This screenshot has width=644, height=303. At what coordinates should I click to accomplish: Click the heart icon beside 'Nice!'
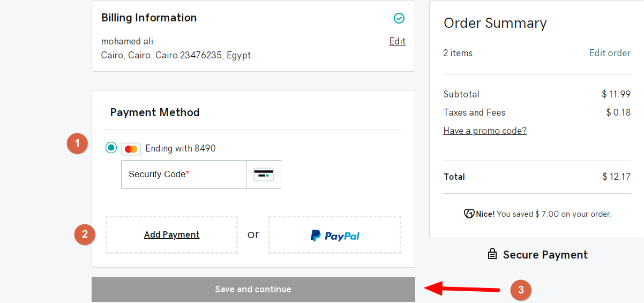[x=469, y=214]
